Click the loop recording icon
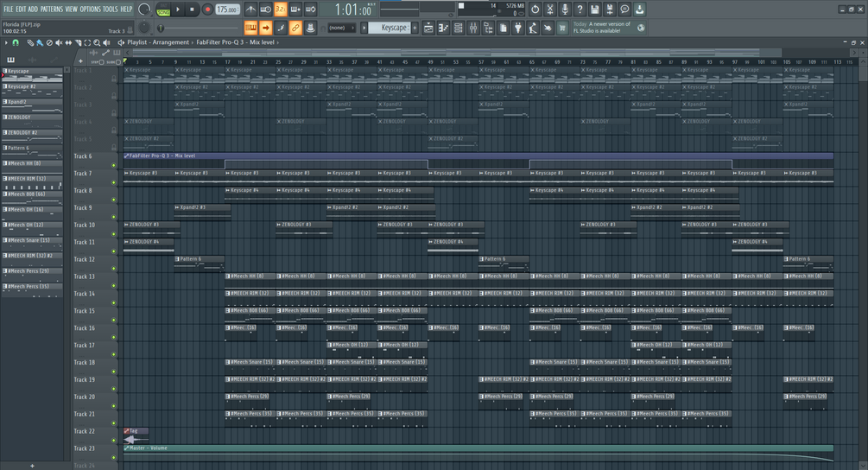 pyautogui.click(x=311, y=10)
